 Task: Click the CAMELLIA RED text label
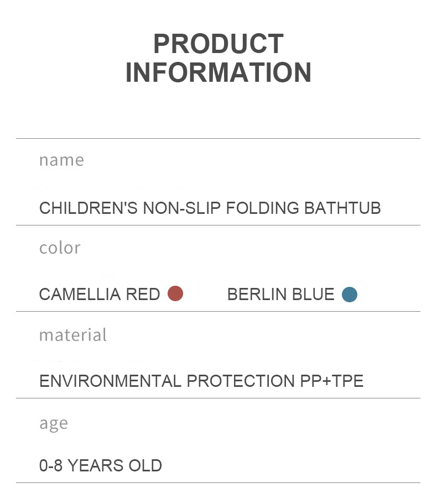point(100,295)
